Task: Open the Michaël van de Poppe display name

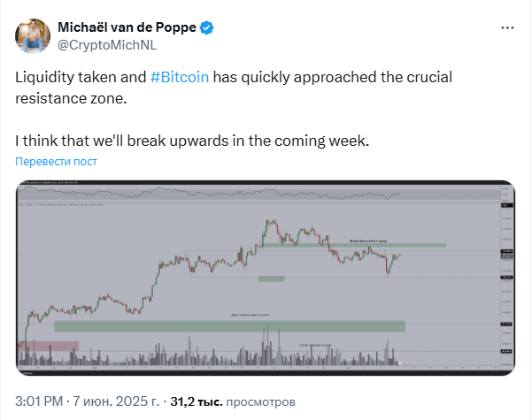Action: [x=127, y=27]
